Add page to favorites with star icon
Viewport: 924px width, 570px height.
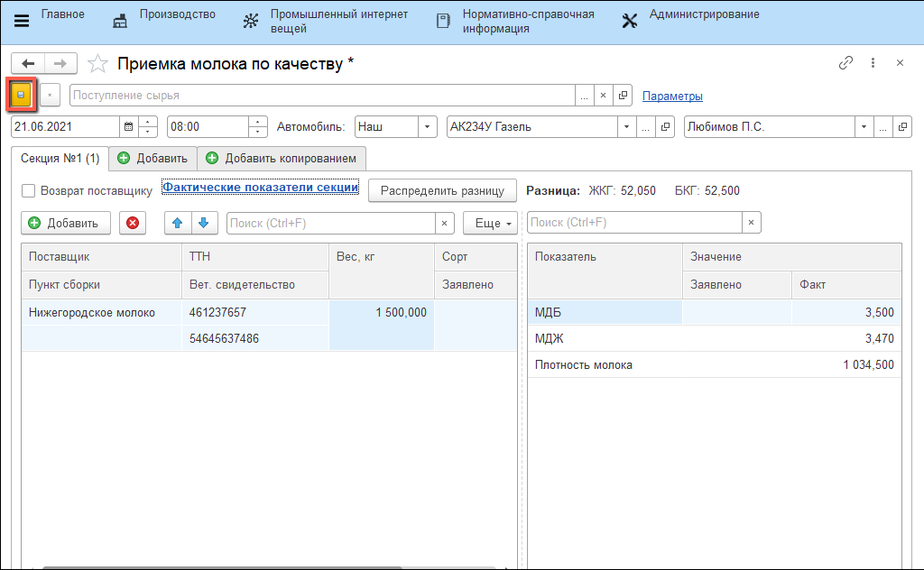pyautogui.click(x=99, y=64)
